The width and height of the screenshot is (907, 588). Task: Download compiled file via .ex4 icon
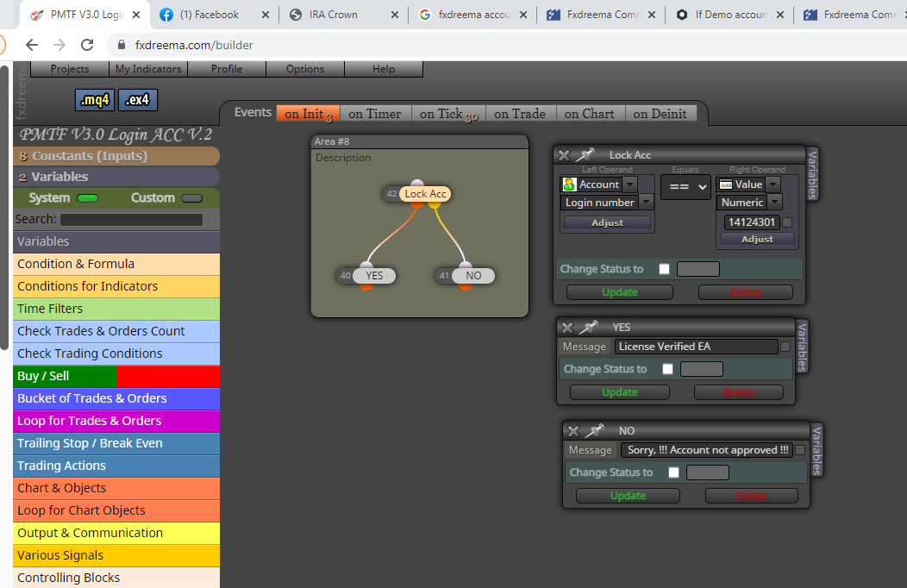pos(138,100)
